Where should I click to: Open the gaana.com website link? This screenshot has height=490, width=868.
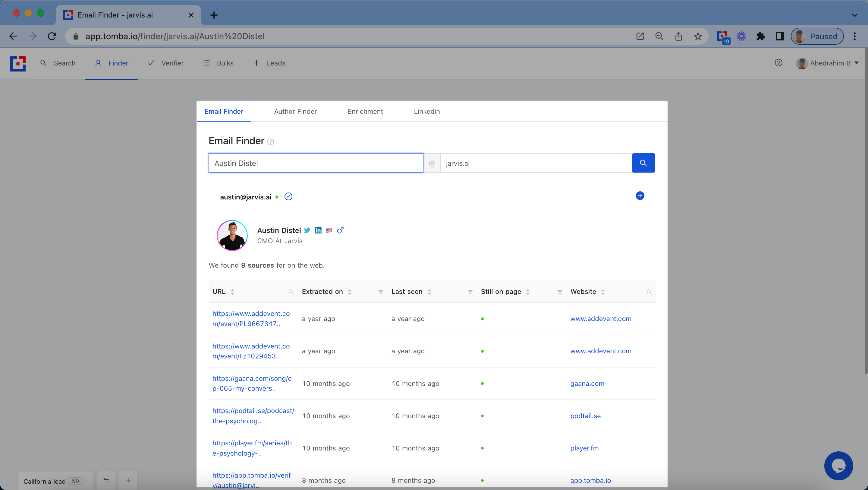587,383
